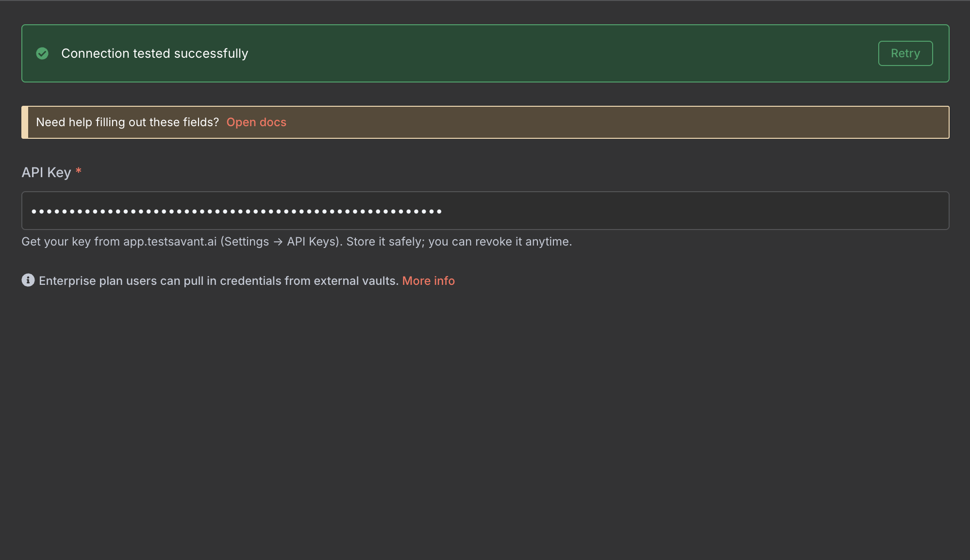Click the green checkmark success icon
This screenshot has height=560, width=970.
click(x=42, y=53)
